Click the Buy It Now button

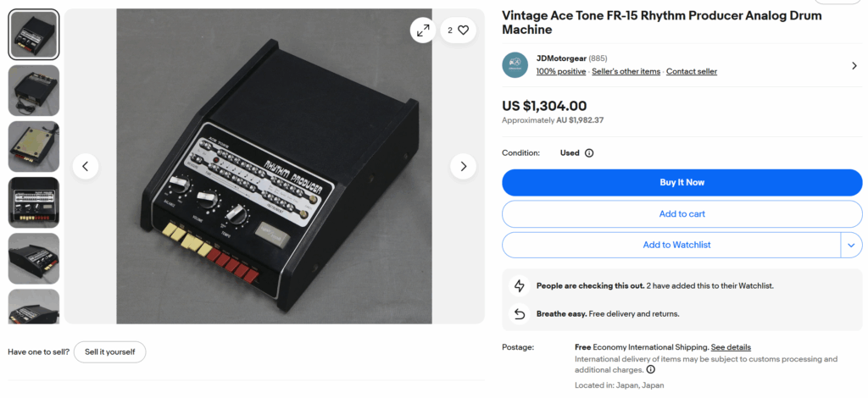(x=682, y=182)
